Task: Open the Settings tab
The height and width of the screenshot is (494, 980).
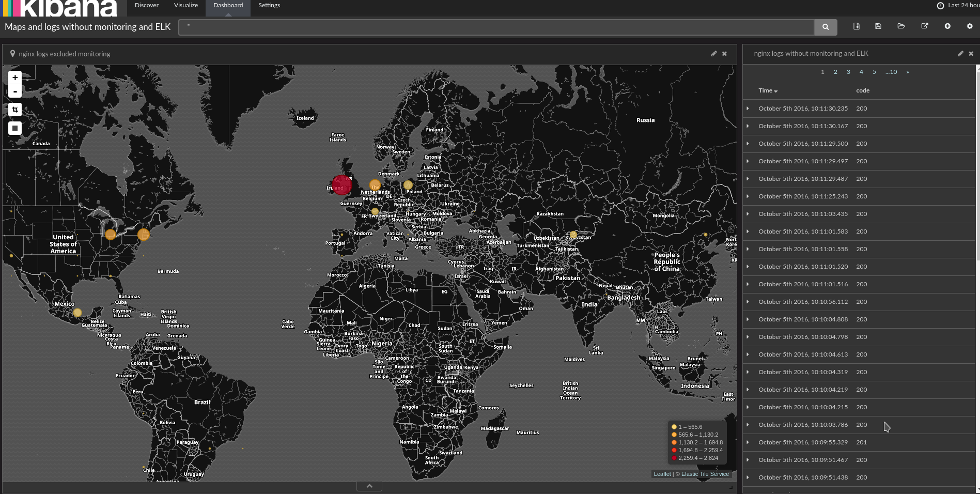Action: coord(269,5)
